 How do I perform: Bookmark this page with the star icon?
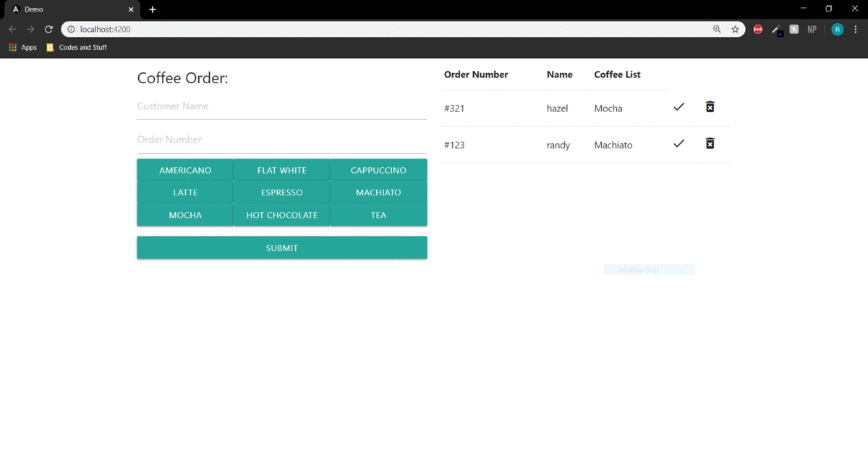point(735,29)
